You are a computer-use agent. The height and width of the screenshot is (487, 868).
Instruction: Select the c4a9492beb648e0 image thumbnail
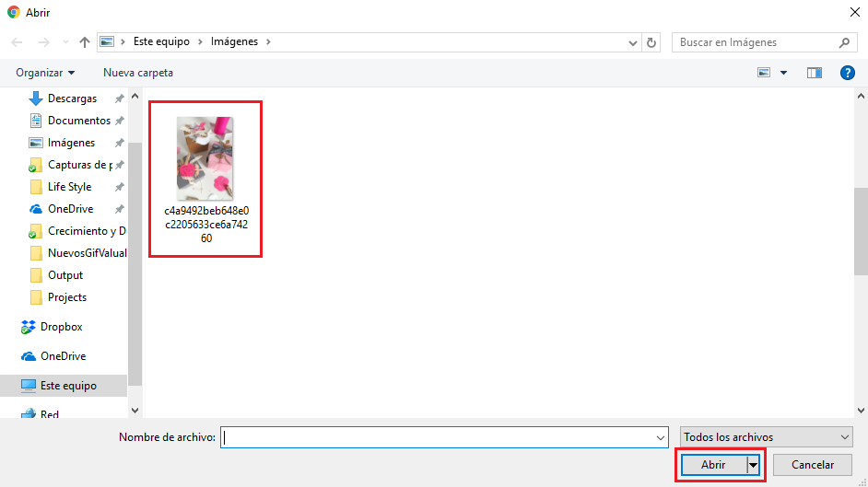click(205, 159)
